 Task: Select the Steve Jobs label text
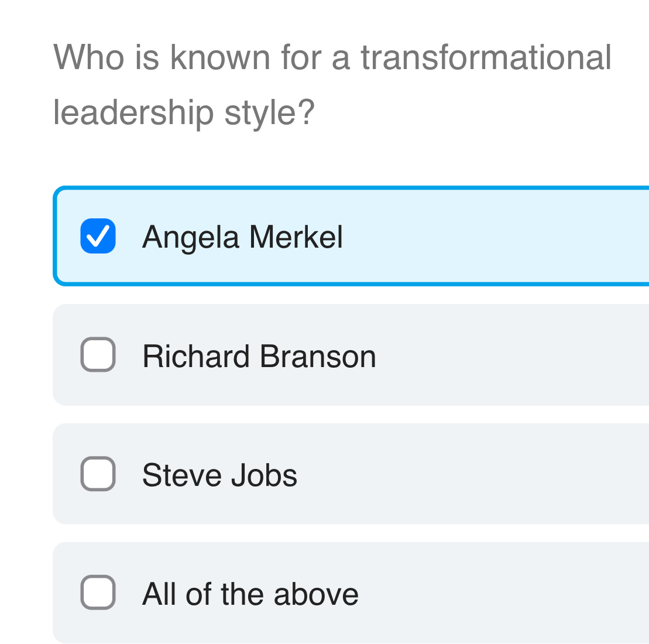click(219, 475)
